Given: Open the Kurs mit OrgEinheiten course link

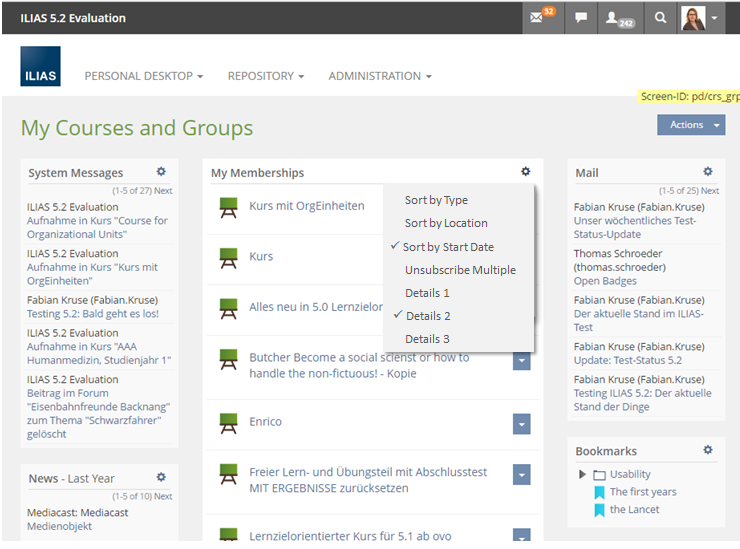Looking at the screenshot, I should point(306,206).
